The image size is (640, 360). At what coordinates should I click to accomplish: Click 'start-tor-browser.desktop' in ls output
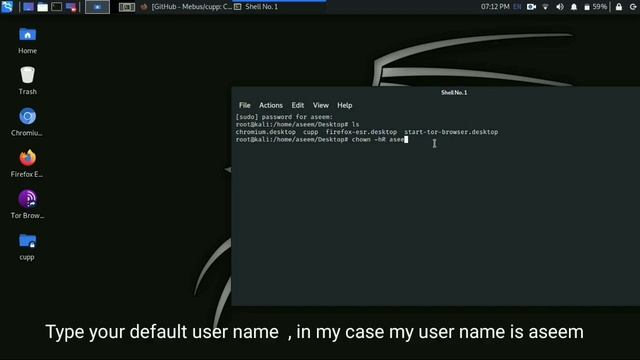451,132
